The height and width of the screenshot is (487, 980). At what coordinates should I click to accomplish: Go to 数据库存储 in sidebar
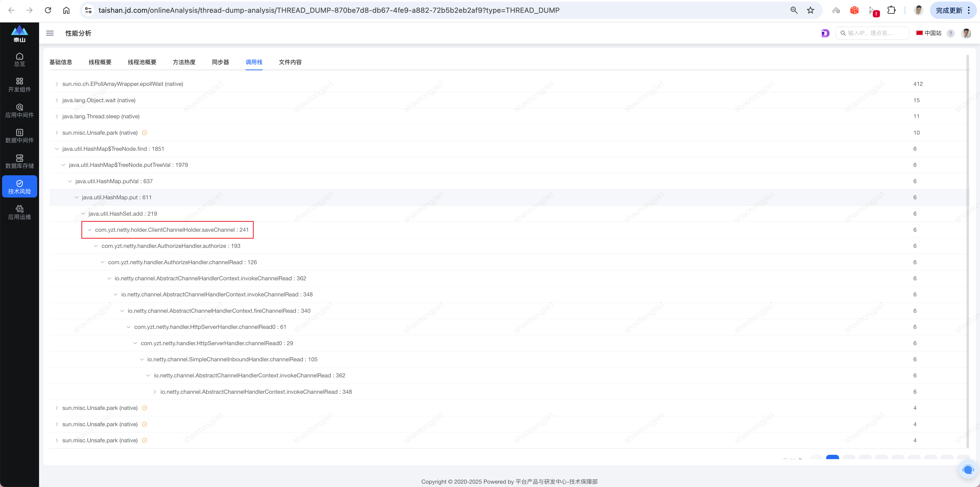[19, 161]
